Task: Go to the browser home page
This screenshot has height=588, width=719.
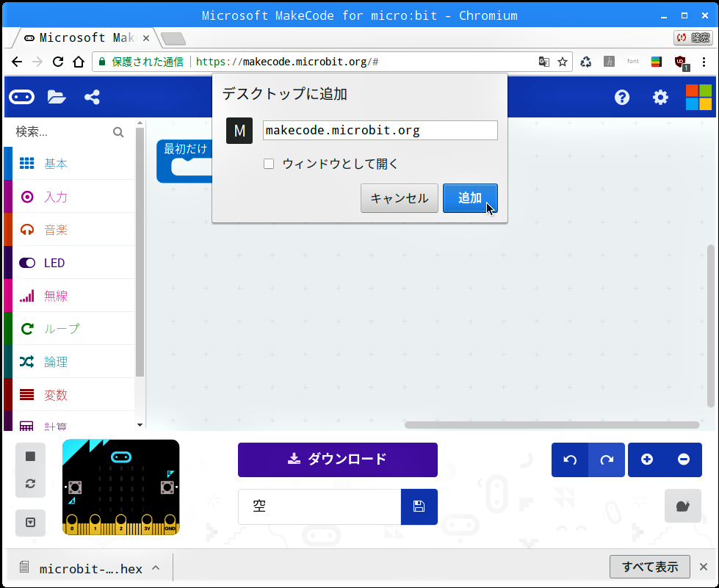Action: (x=79, y=62)
